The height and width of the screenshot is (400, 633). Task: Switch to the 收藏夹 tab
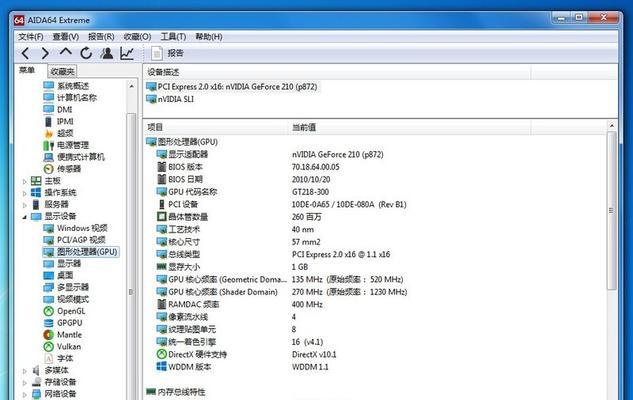[62, 71]
